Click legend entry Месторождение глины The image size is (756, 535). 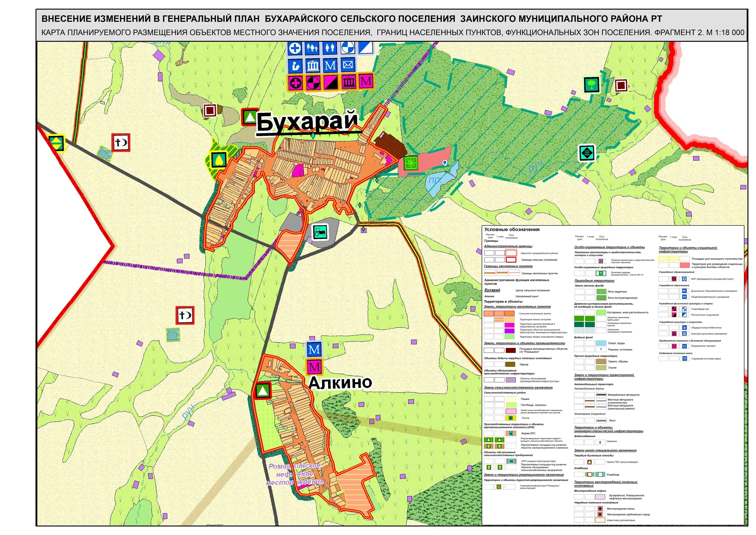pos(621,509)
